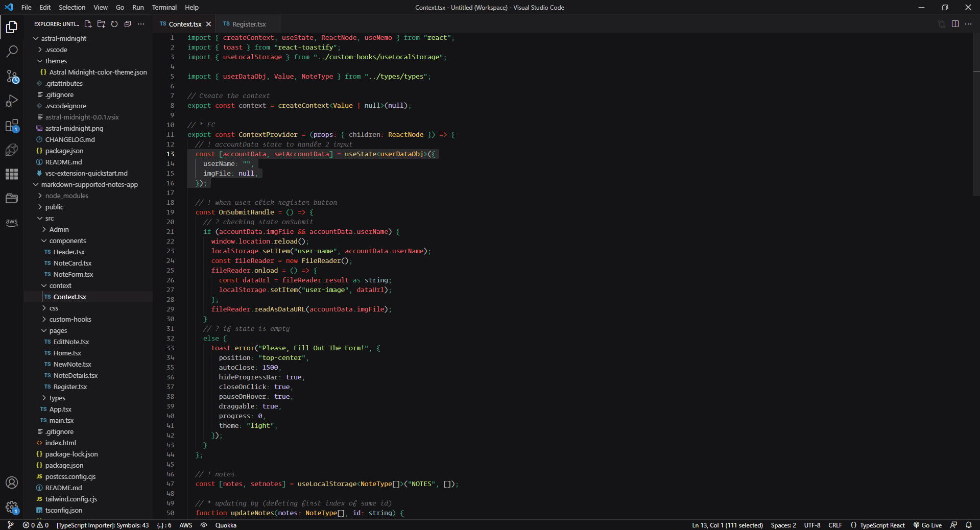Change indentation via Spaces: 2

(783, 525)
